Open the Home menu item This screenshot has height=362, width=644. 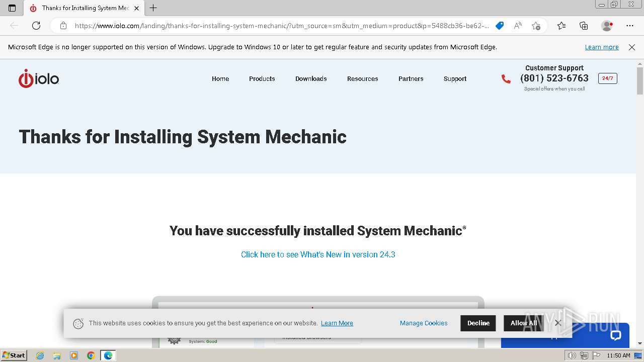tap(220, 79)
